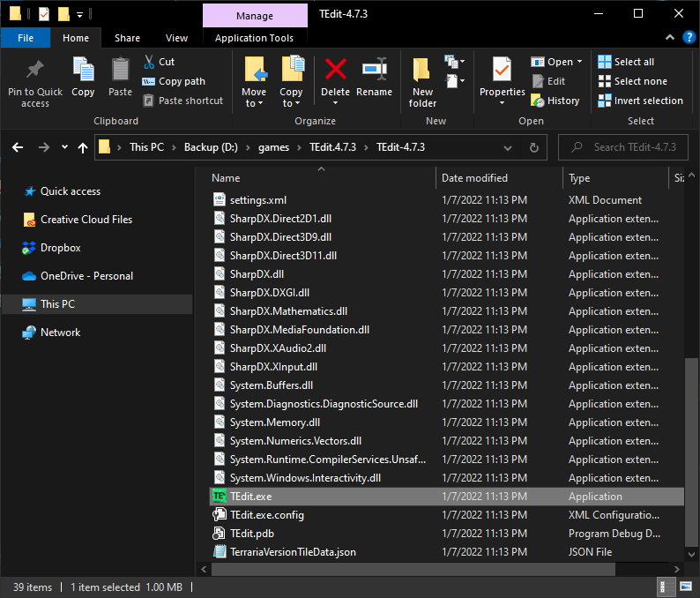Select the TEdit.exe application file
The image size is (700, 598).
(251, 497)
